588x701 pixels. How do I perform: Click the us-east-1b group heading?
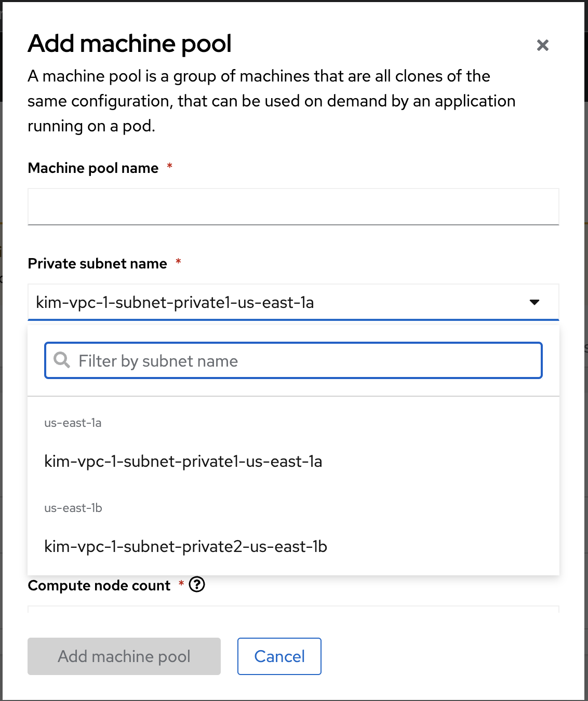click(73, 508)
